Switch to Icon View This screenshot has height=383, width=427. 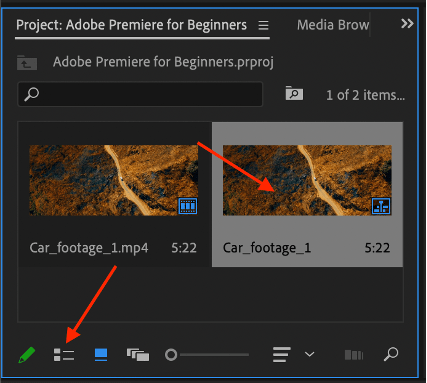(x=101, y=355)
